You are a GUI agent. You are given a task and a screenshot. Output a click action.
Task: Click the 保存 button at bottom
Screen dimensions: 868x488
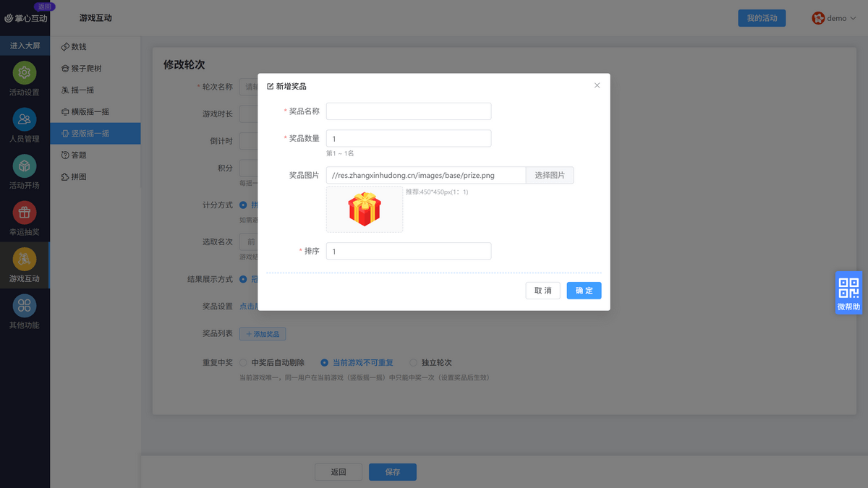(393, 472)
